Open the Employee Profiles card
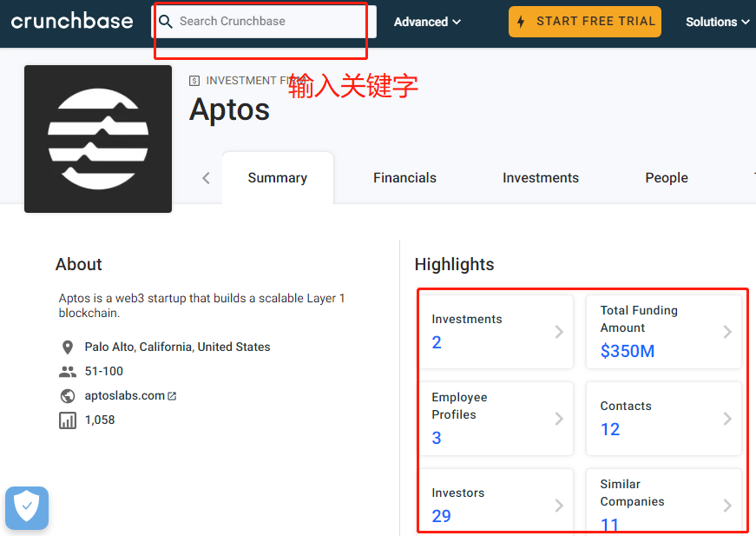Image resolution: width=756 pixels, height=536 pixels. pos(496,419)
